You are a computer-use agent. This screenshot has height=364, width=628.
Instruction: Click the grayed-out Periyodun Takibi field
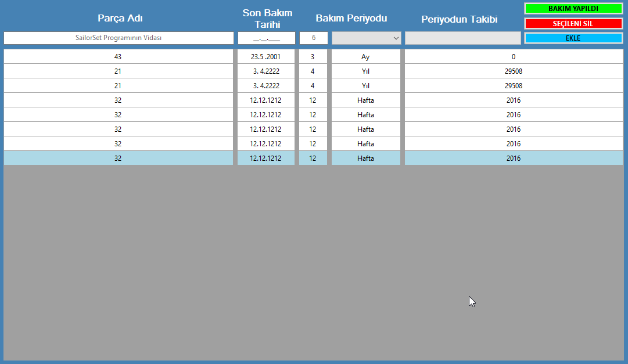click(x=462, y=38)
